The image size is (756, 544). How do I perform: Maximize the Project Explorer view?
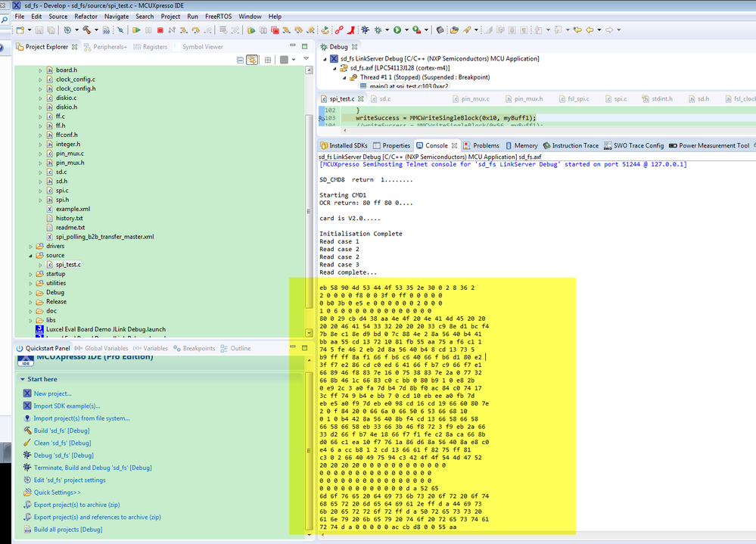(305, 46)
